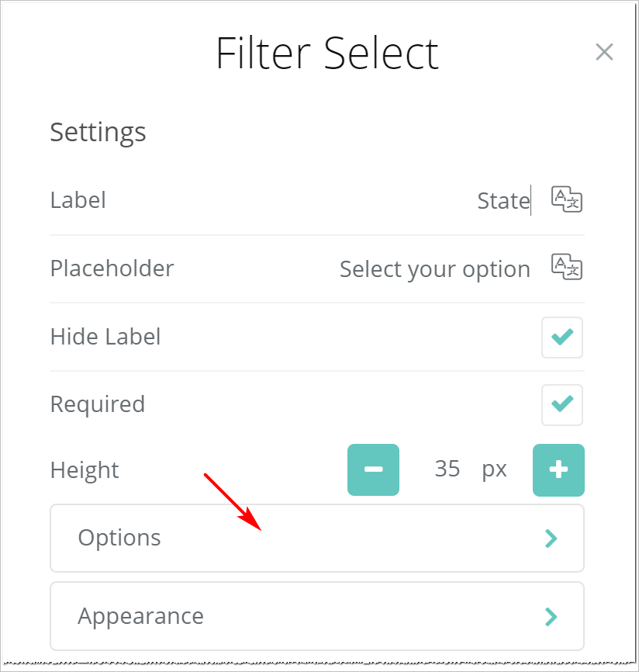The height and width of the screenshot is (672, 639).
Task: Uncheck the Hide Label checkbox
Action: coord(562,337)
